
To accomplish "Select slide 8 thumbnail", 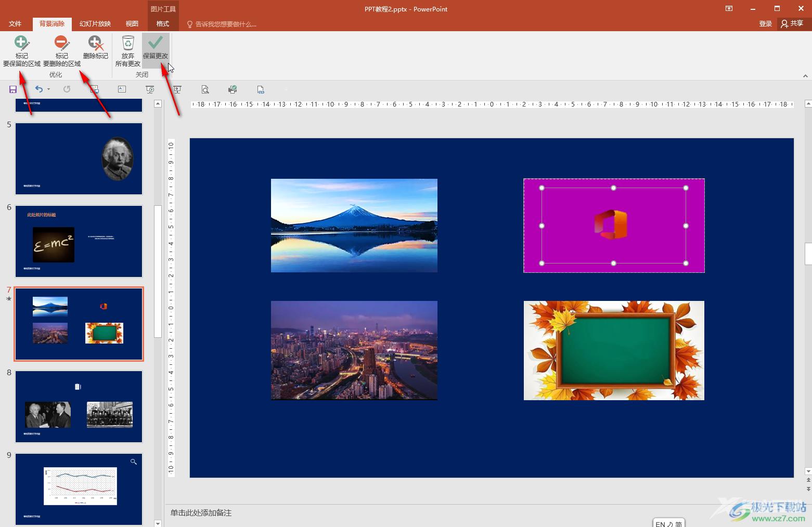I will (79, 406).
